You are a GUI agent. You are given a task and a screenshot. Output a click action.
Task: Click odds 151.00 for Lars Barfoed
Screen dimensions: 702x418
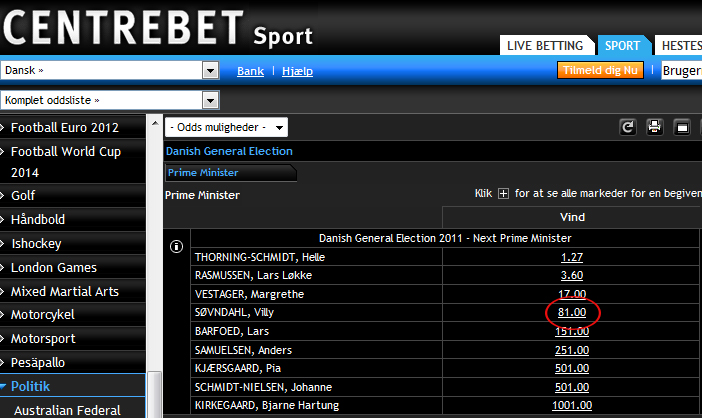(x=572, y=331)
